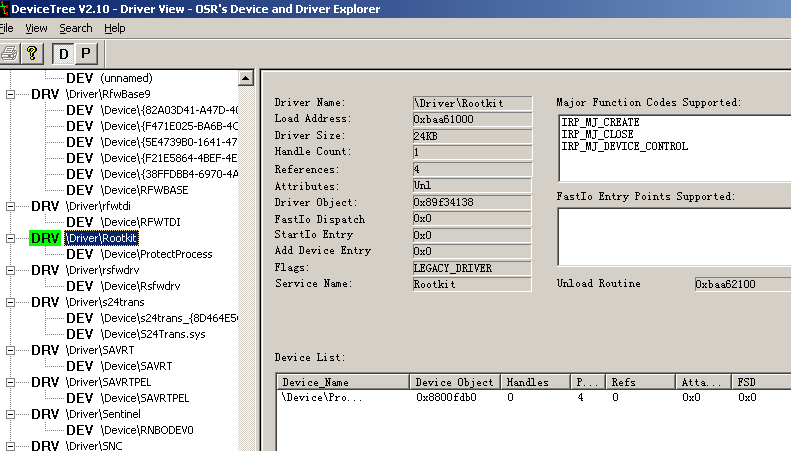Click the DEV icon beside \Device\ProtectProcess

click(x=79, y=254)
